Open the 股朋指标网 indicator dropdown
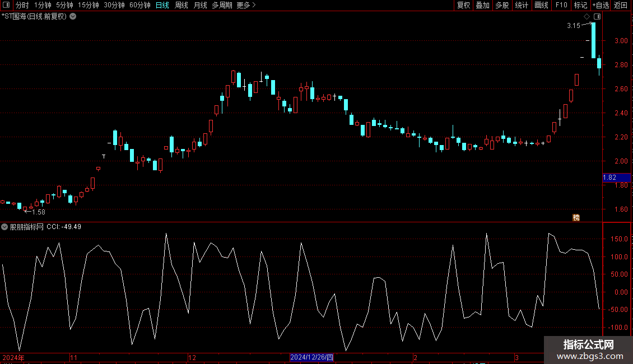633x364 pixels. tap(4, 227)
